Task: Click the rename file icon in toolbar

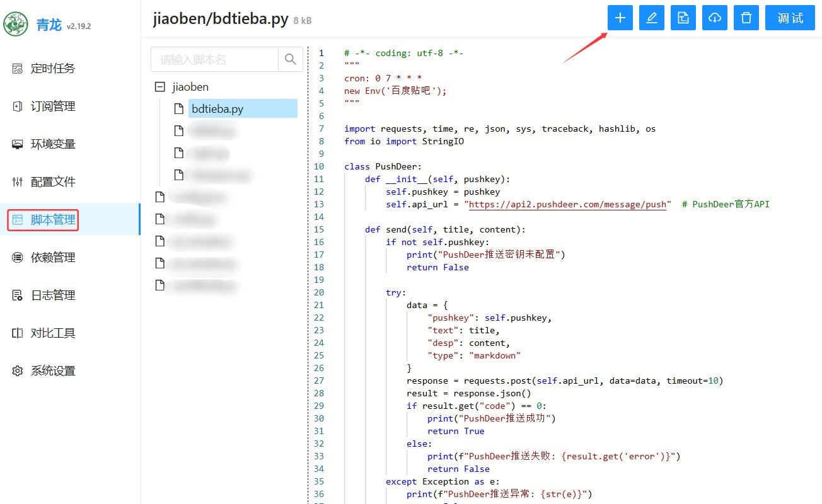Action: pos(683,18)
